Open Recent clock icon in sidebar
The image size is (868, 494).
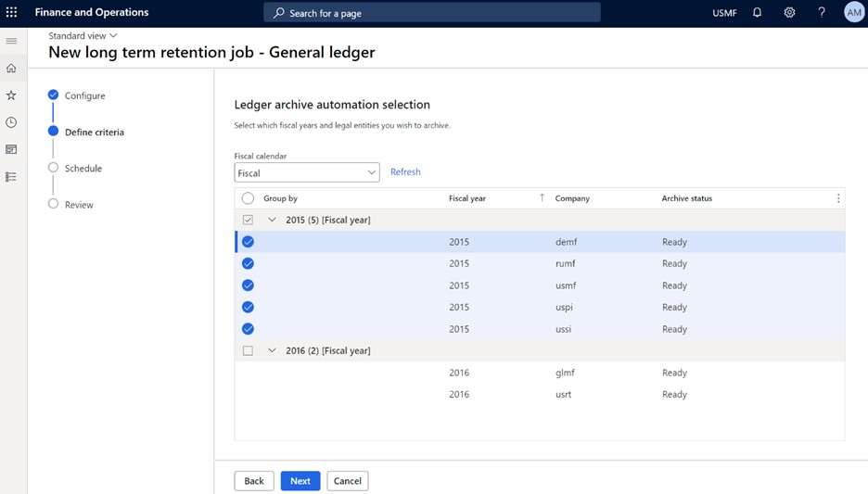point(11,122)
